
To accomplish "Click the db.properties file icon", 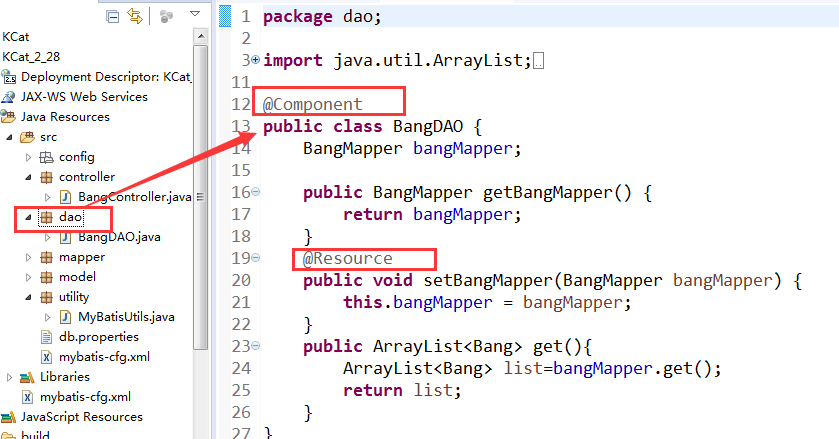I will [47, 337].
